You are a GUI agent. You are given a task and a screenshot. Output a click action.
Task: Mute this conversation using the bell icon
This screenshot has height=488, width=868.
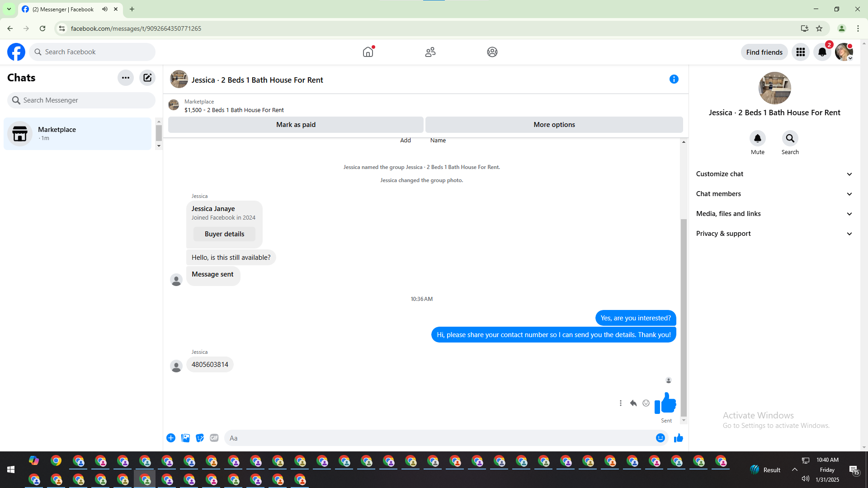click(x=758, y=138)
